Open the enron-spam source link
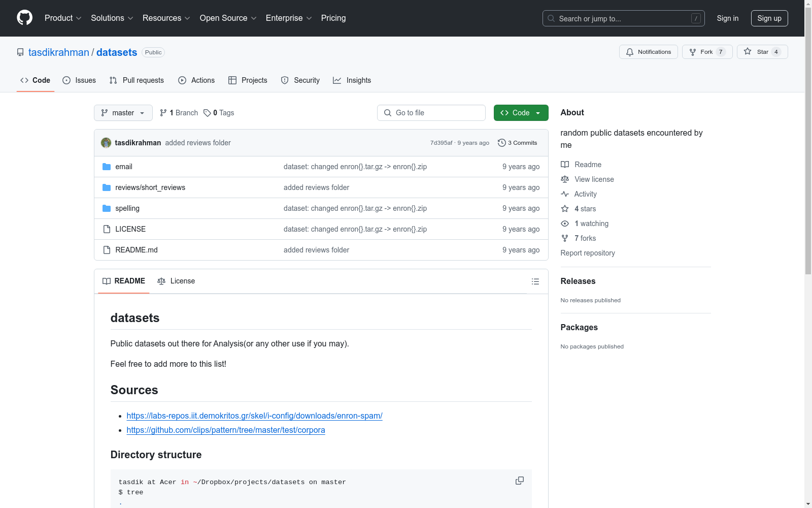Viewport: 812px width, 508px height. 254,416
